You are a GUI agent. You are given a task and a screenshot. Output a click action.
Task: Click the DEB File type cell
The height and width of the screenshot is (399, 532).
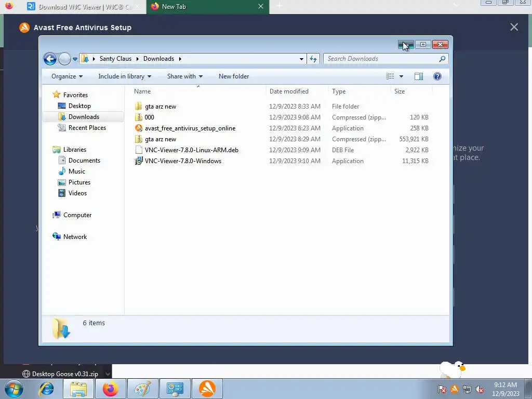[343, 150]
